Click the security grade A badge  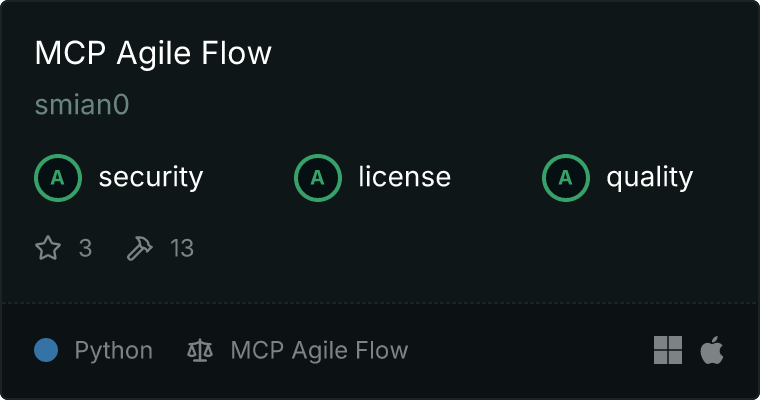[x=58, y=178]
